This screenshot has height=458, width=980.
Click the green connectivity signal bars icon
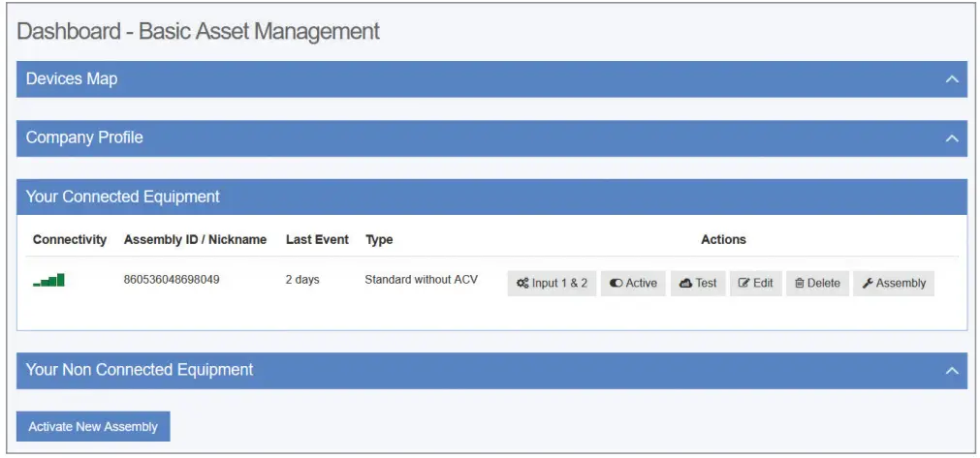click(x=48, y=280)
